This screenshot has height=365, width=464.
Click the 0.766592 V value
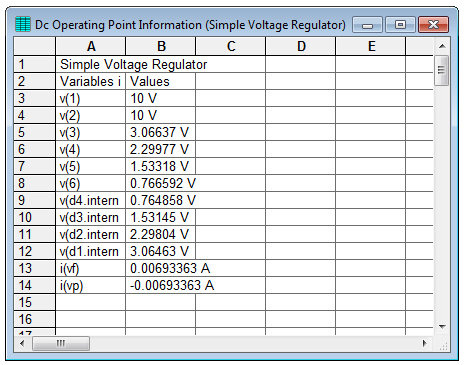[163, 183]
